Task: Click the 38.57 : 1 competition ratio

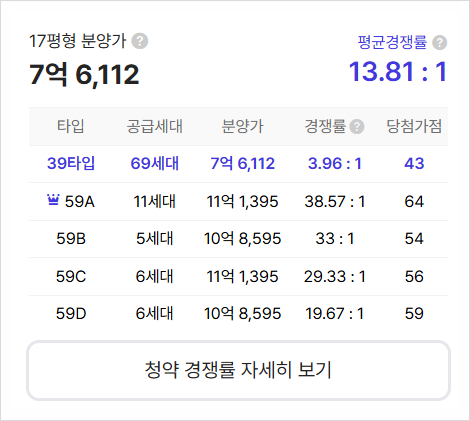Action: point(335,202)
